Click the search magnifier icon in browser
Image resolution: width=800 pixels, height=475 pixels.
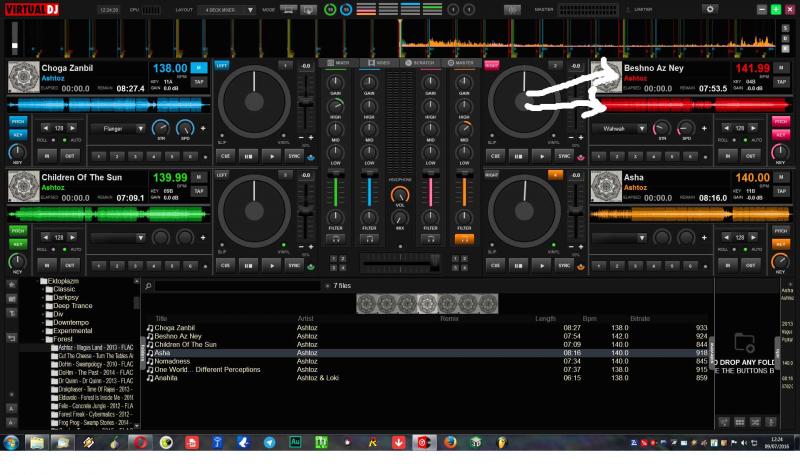click(148, 286)
